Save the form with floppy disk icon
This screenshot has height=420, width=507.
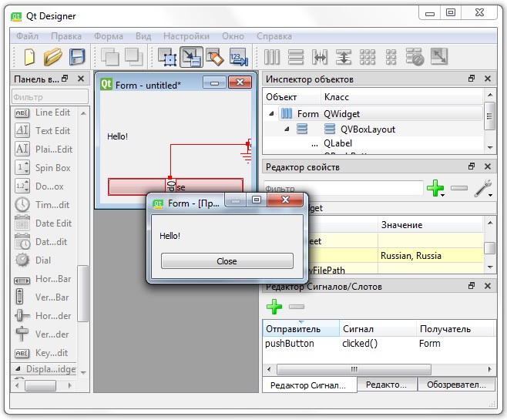pos(77,57)
